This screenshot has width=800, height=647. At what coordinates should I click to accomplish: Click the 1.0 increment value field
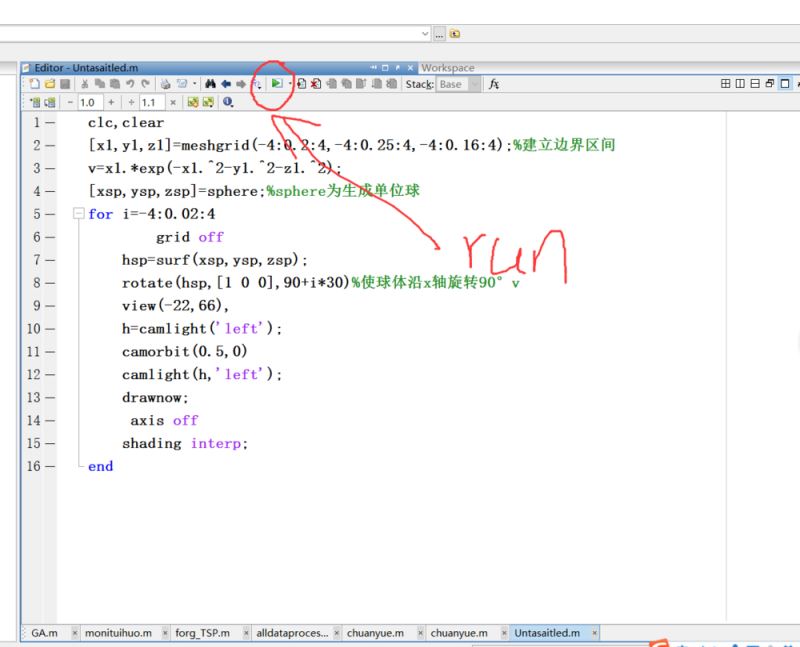(x=90, y=103)
